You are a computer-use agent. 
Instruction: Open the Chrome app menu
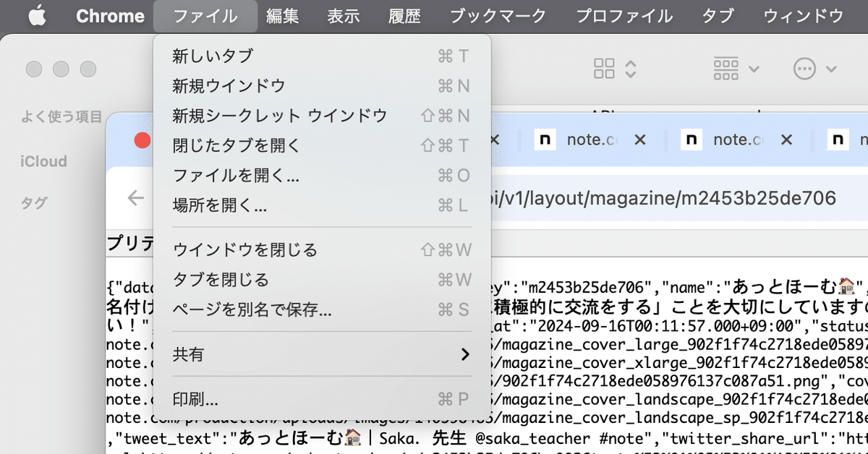[x=110, y=16]
